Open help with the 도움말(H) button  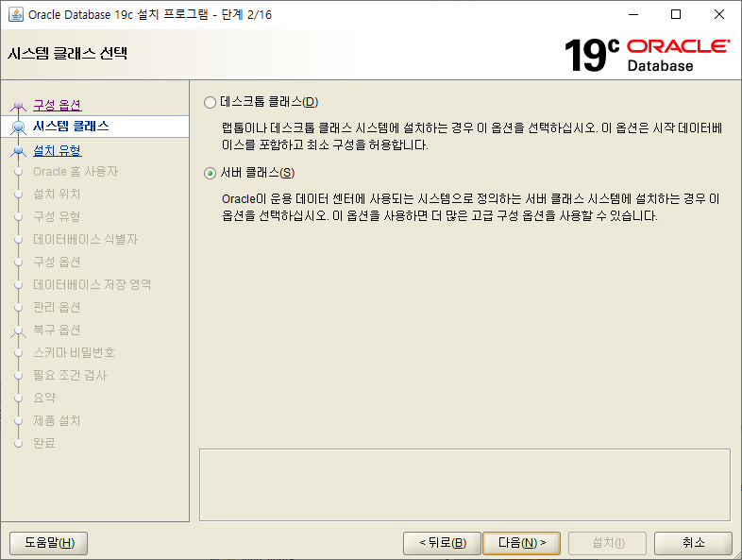click(49, 542)
